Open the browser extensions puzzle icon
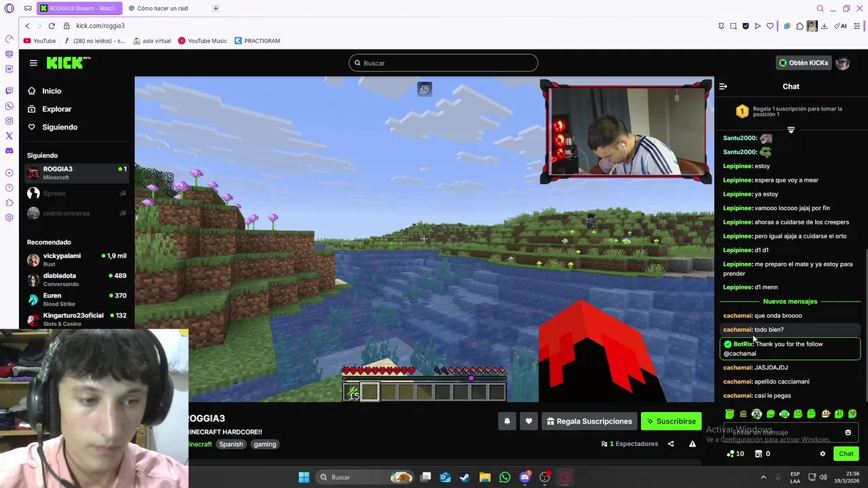 (800, 26)
